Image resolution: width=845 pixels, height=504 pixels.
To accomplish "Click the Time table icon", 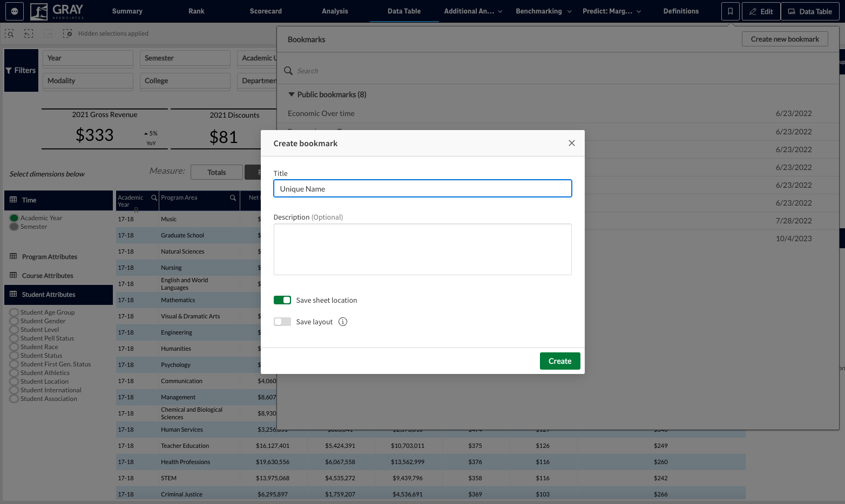I will tap(13, 200).
